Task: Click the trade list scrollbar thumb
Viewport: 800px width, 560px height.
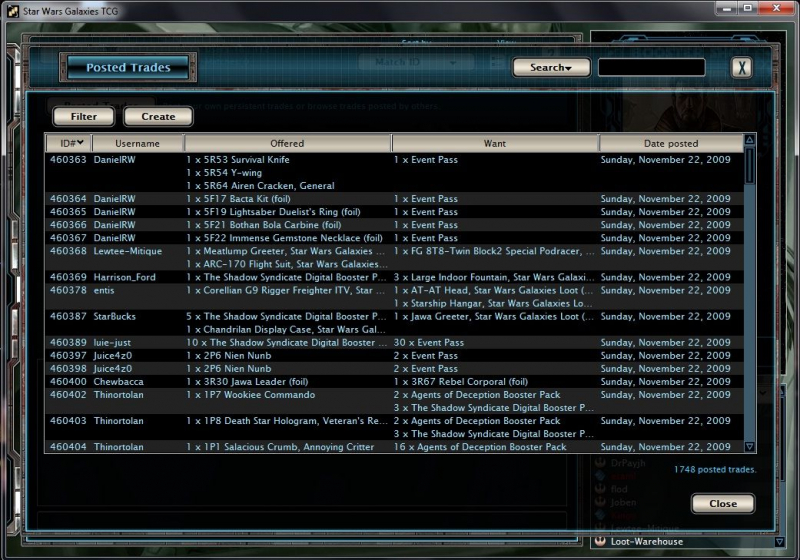Action: 749,165
